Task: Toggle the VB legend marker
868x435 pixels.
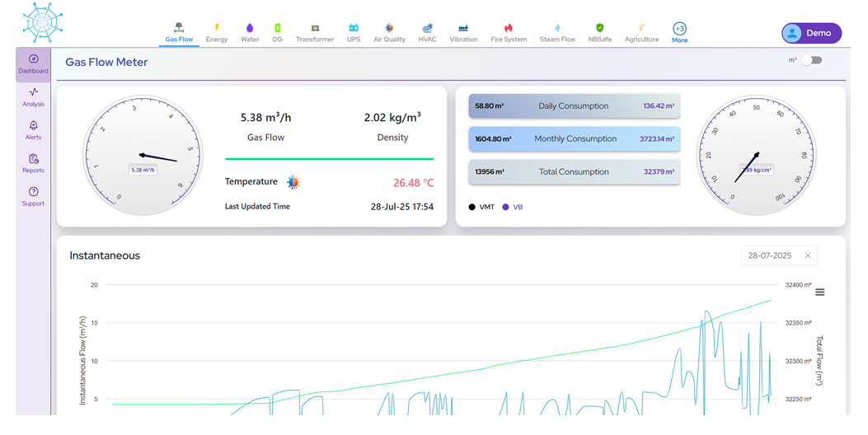Action: pos(505,207)
